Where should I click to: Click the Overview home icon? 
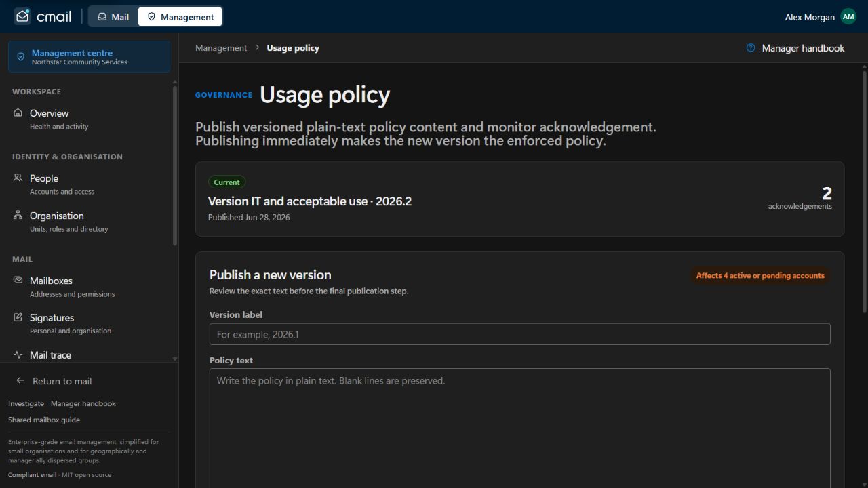[18, 113]
